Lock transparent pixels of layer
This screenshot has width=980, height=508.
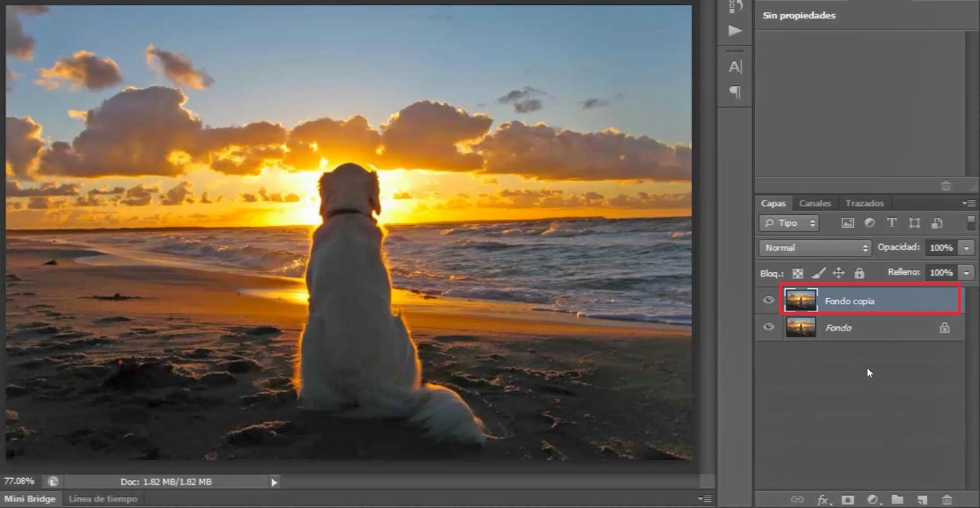coord(798,273)
